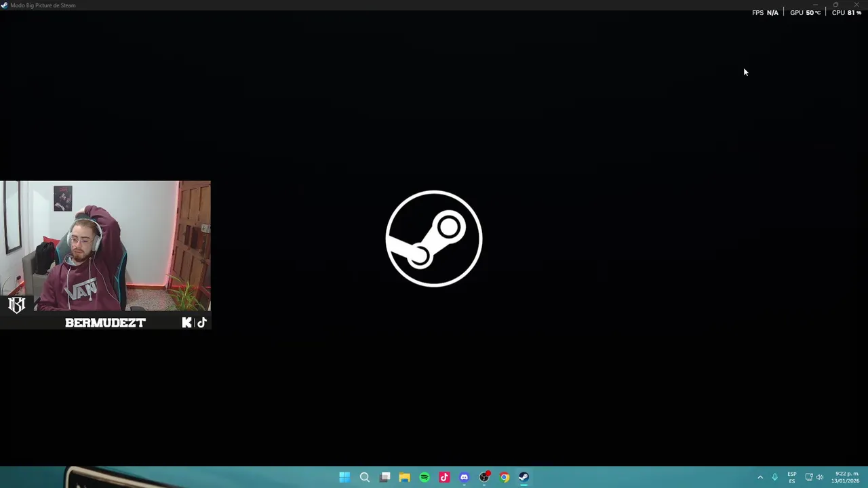Click title text Modo Big Picture de Steam

click(x=43, y=5)
